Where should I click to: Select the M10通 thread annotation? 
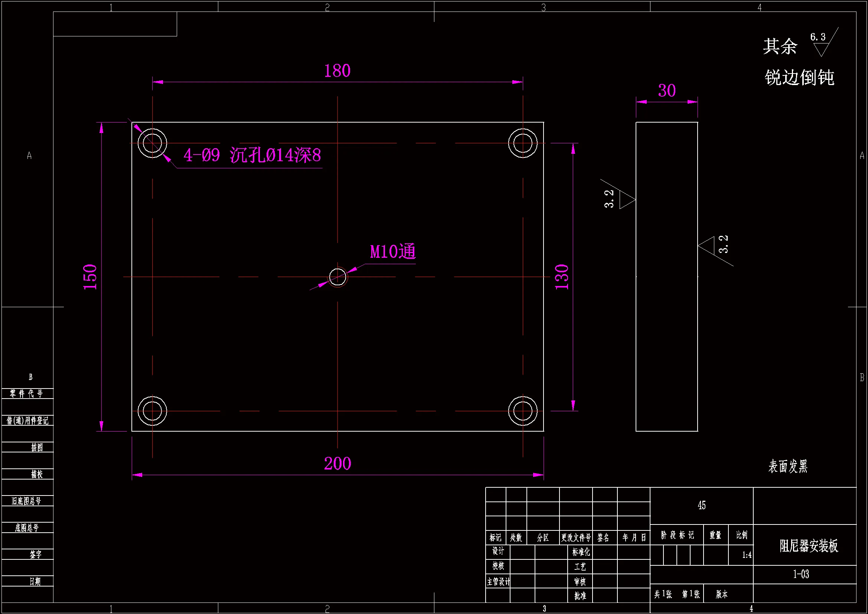pos(392,252)
